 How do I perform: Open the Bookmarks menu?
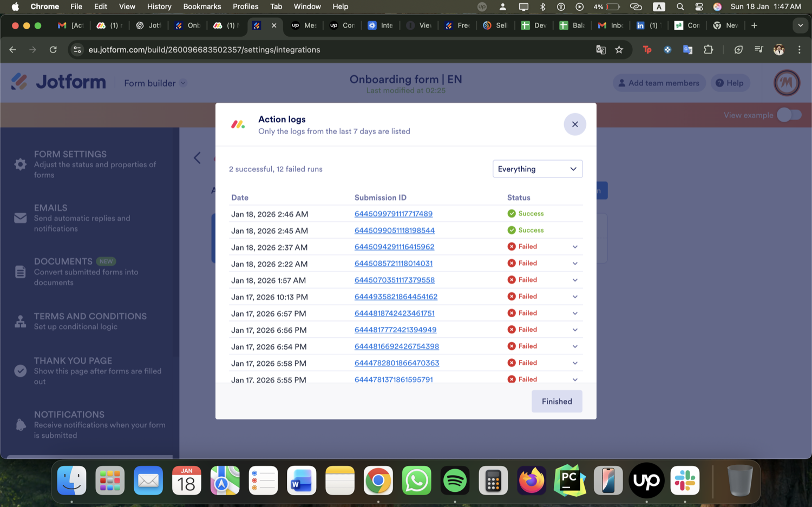[202, 6]
